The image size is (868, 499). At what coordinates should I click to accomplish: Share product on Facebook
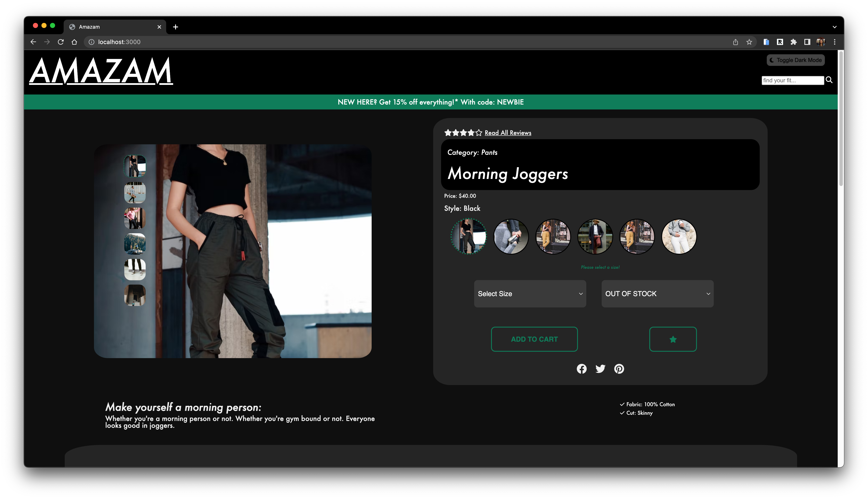[582, 369]
